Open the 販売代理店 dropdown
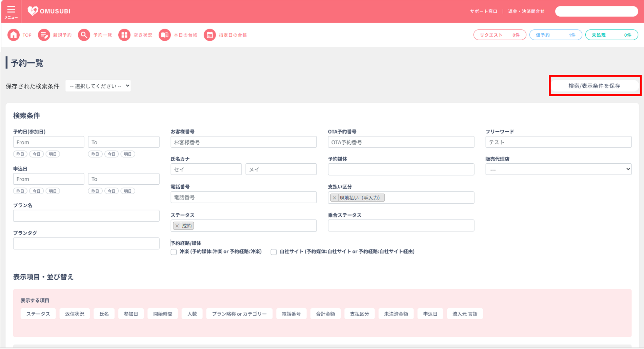The width and height of the screenshot is (644, 349). coord(558,169)
